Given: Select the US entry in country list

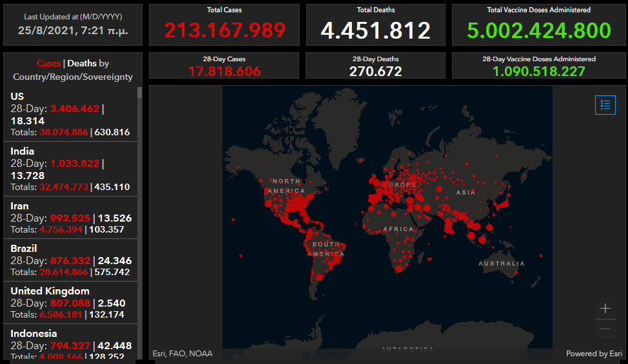Looking at the screenshot, I should (70, 114).
